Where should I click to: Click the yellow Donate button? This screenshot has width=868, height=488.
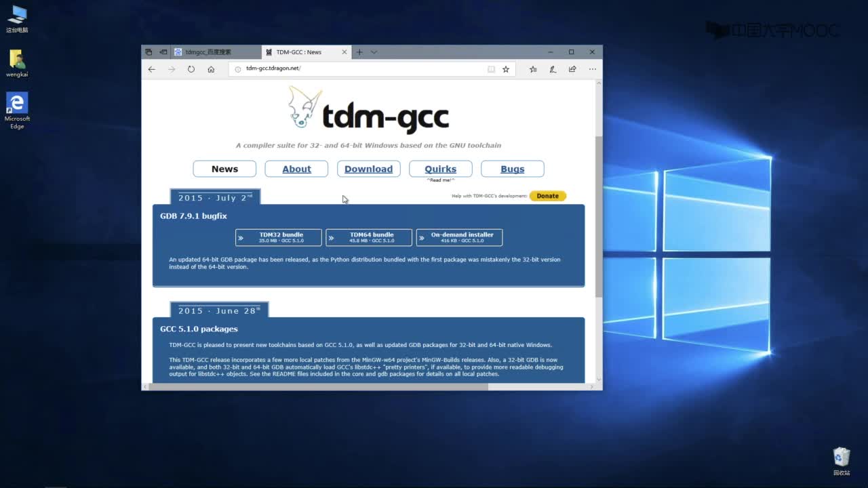[x=548, y=196]
